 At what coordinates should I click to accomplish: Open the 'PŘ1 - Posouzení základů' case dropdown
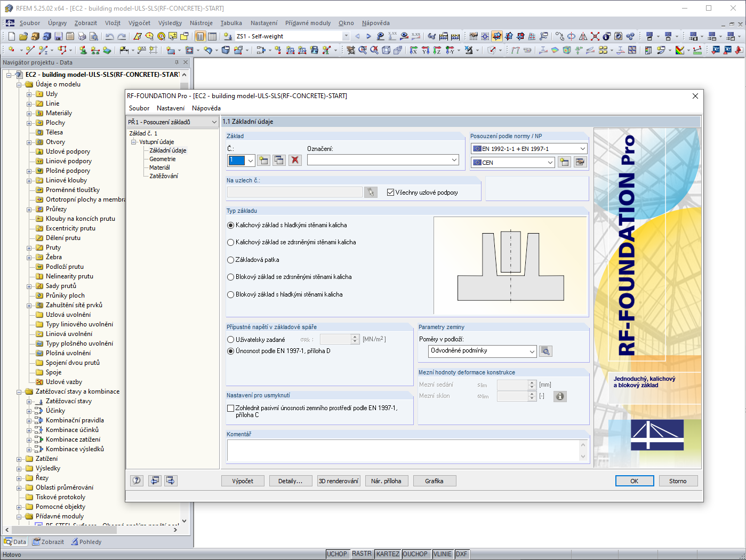point(214,122)
